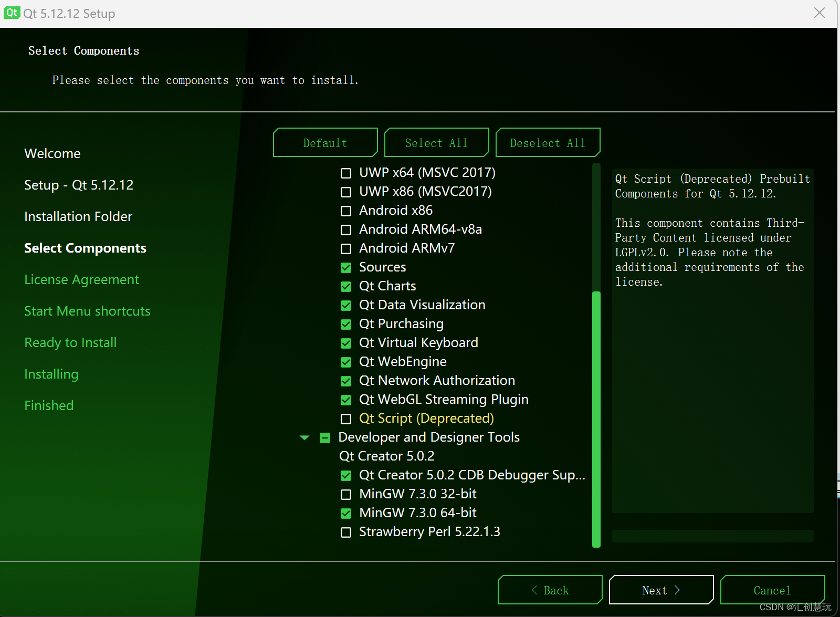This screenshot has width=840, height=617.
Task: Click the Qt logo icon in title bar
Action: pos(12,13)
